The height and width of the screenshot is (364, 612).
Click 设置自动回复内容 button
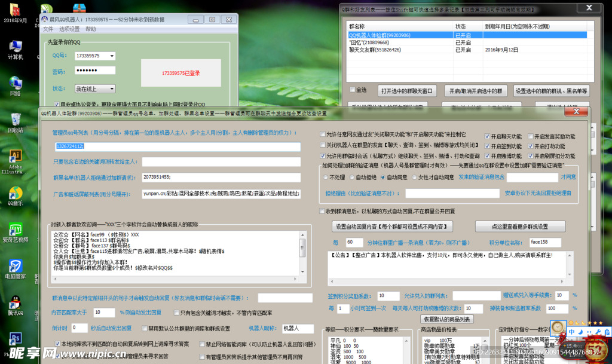[x=392, y=227]
